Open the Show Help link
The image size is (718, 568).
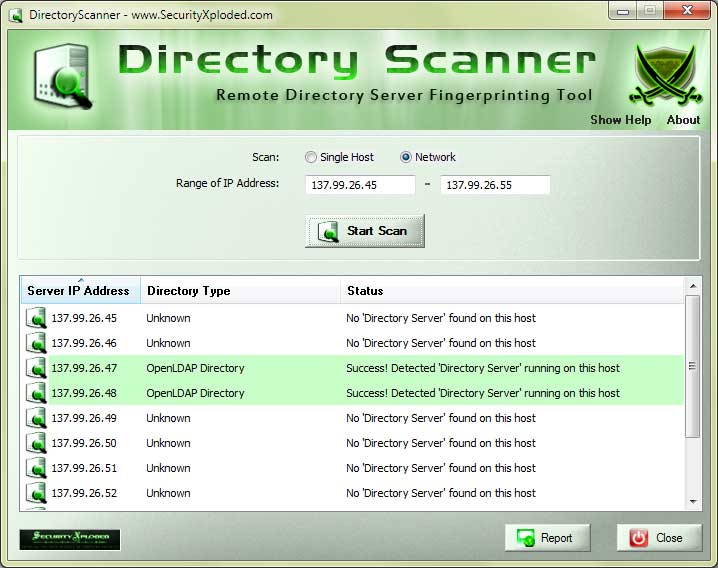click(620, 120)
